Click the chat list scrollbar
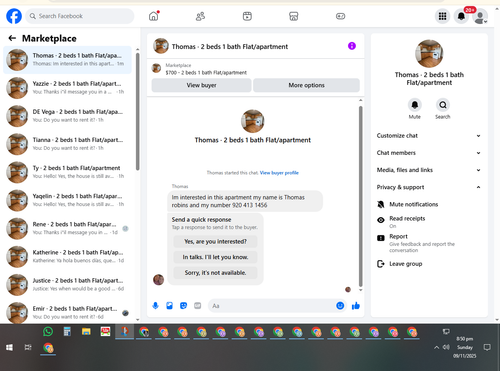This screenshot has height=371, width=500. [x=137, y=111]
